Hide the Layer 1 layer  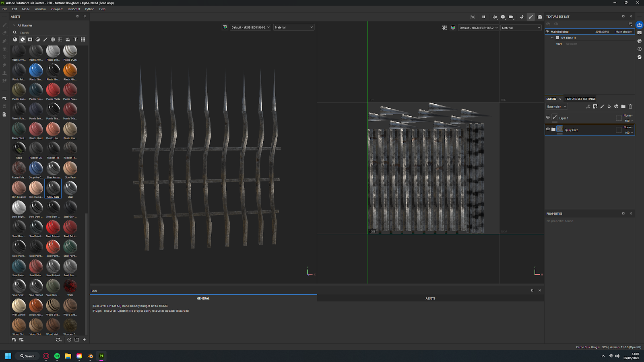[x=548, y=117]
